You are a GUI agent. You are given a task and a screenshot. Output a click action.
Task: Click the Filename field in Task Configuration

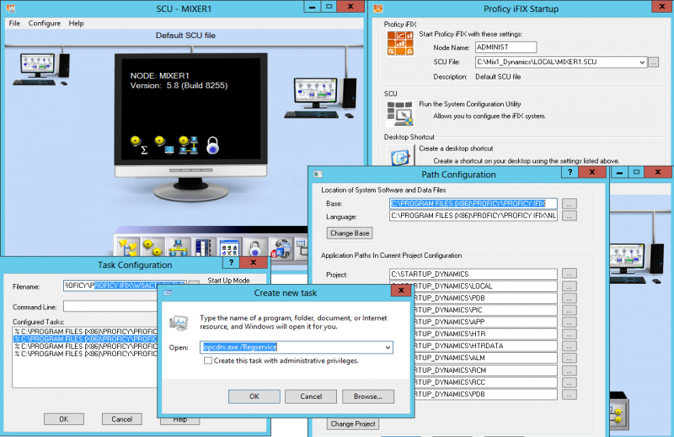coord(124,285)
